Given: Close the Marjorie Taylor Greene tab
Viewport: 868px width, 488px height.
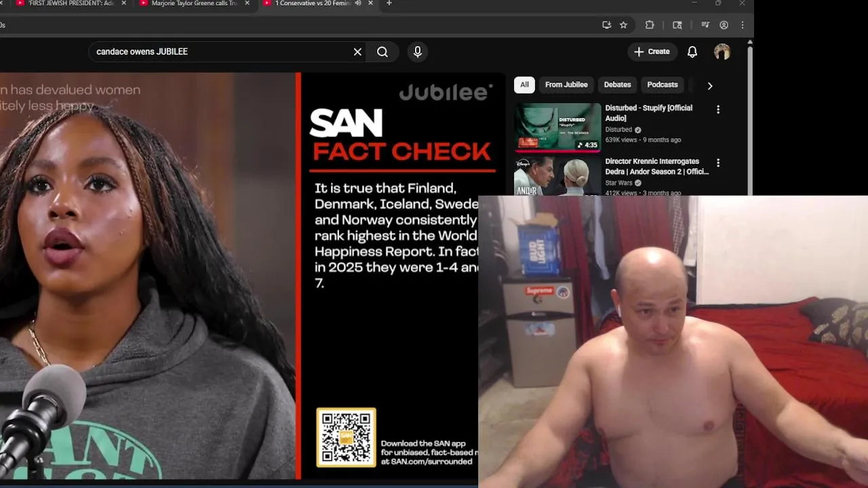Looking at the screenshot, I should coord(248,3).
